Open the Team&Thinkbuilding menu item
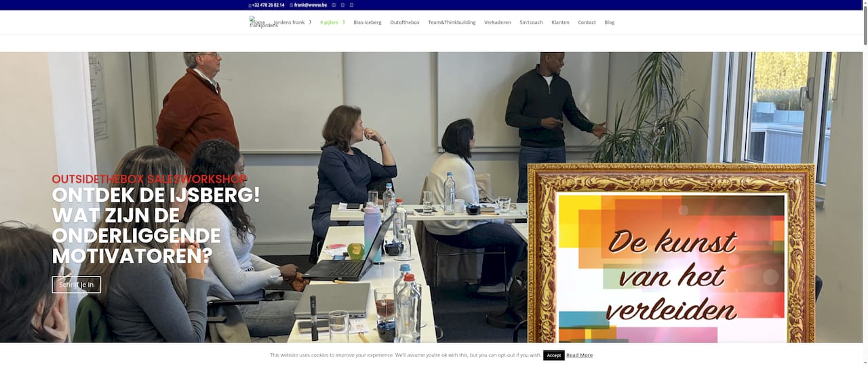 (452, 22)
